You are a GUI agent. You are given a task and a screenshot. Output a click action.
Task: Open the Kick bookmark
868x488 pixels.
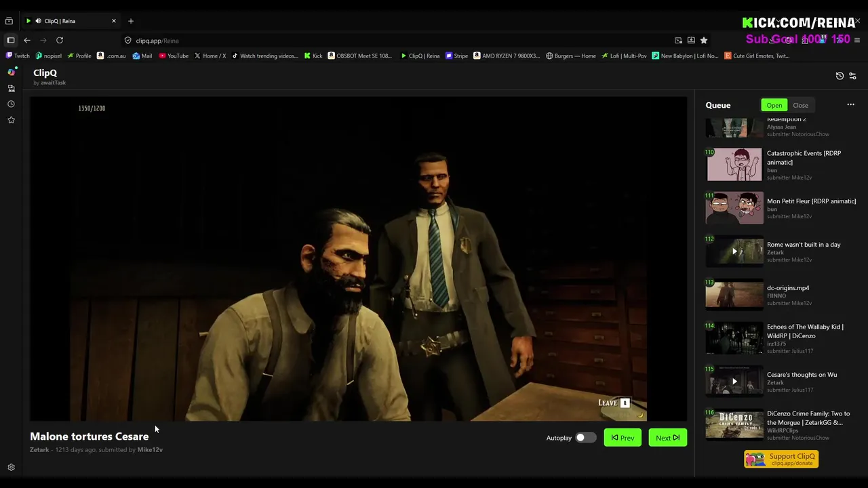[x=313, y=56]
